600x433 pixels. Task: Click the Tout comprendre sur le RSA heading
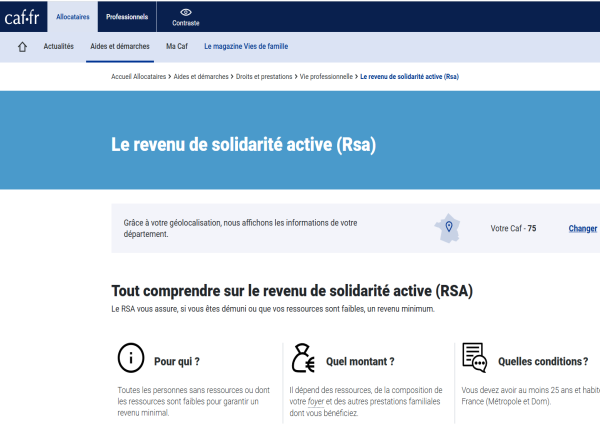click(292, 291)
